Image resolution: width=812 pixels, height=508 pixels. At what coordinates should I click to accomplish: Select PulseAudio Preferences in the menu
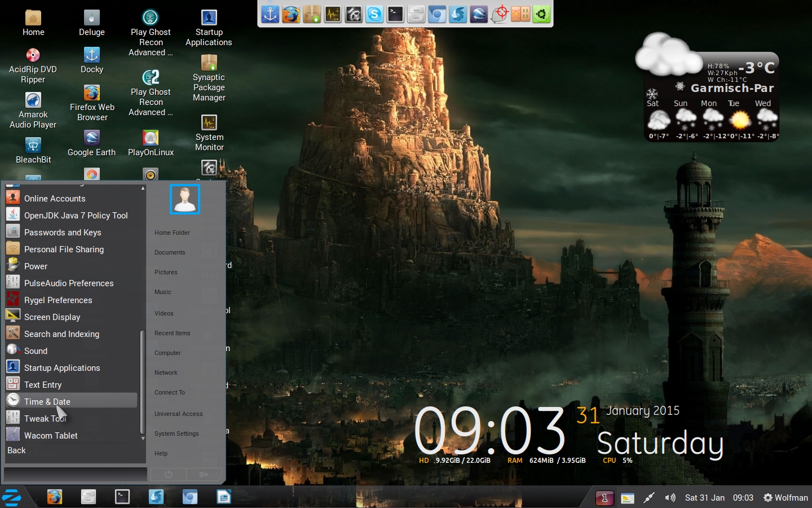[71, 283]
